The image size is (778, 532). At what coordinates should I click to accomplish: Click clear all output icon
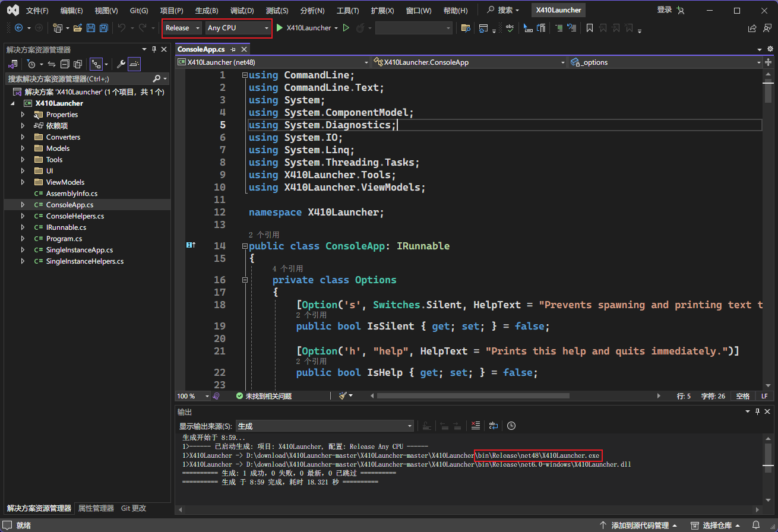point(475,426)
